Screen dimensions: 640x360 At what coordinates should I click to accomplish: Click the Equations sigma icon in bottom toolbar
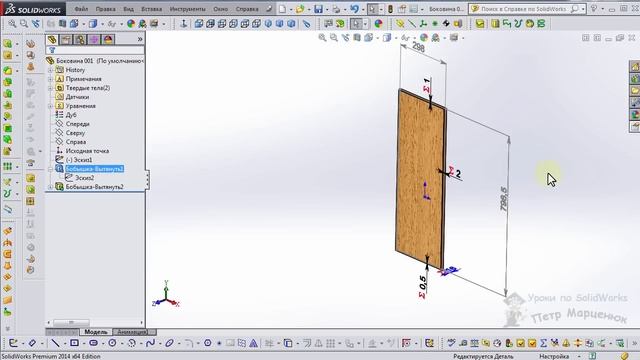543,343
